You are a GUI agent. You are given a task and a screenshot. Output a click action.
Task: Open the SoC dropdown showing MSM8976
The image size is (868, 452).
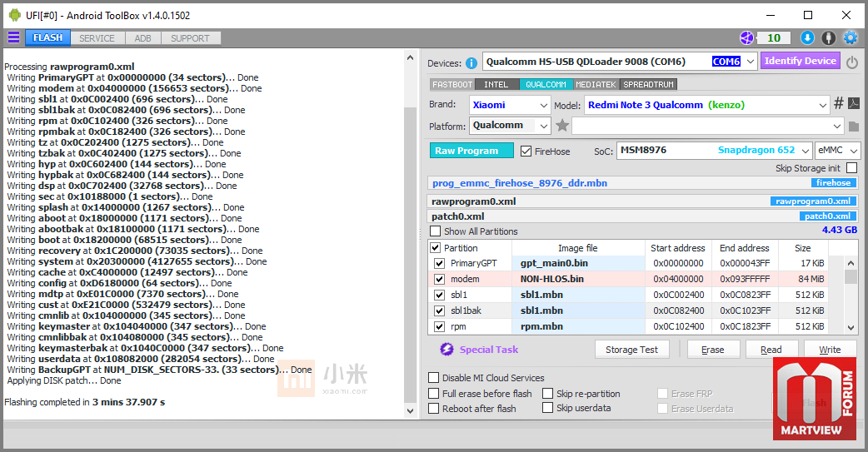tap(715, 151)
